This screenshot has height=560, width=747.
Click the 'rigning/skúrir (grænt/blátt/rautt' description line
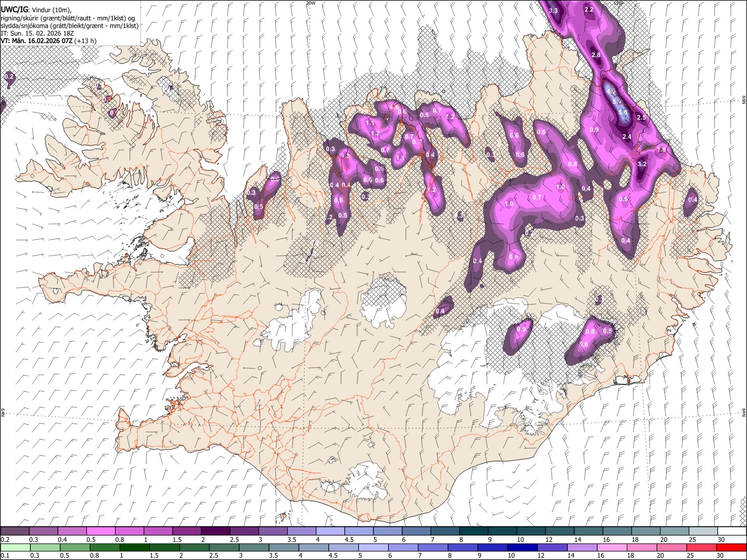coord(68,18)
